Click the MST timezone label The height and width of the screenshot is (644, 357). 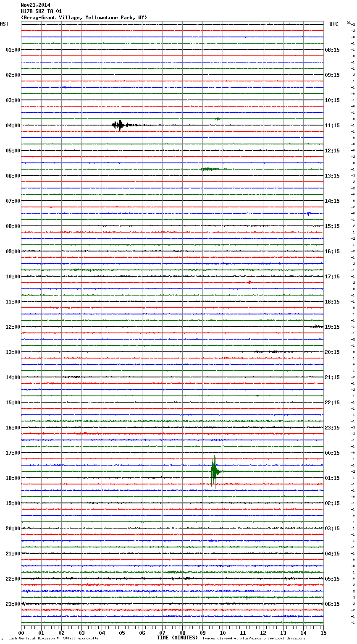[4, 24]
